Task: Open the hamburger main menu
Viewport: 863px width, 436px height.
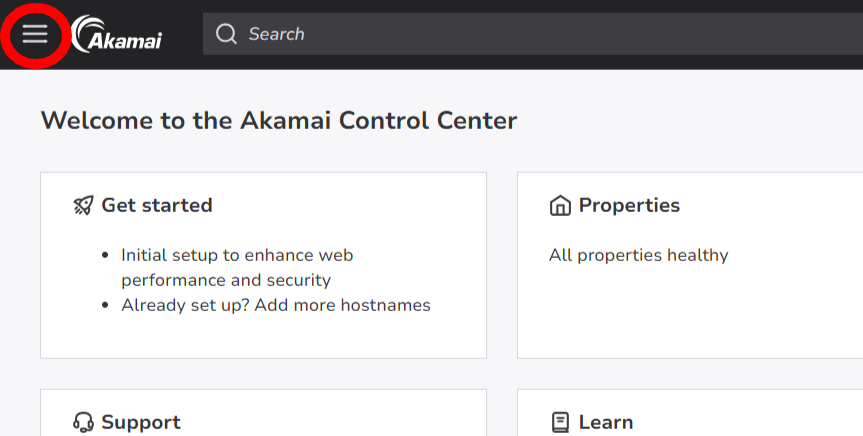Action: pos(35,34)
